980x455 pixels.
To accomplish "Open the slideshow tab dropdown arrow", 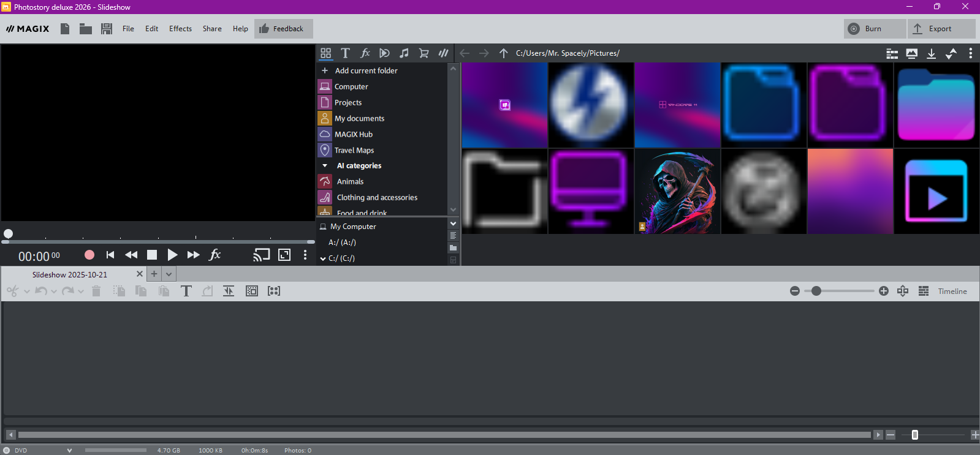I will [x=169, y=274].
